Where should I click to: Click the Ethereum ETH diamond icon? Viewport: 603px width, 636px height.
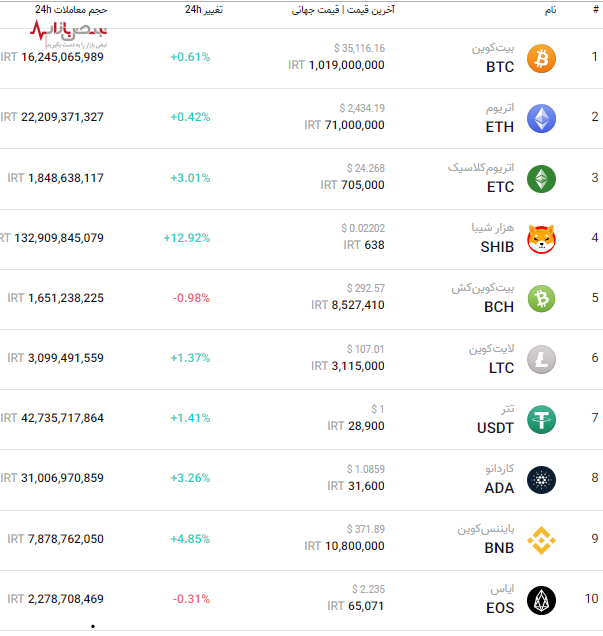(541, 118)
